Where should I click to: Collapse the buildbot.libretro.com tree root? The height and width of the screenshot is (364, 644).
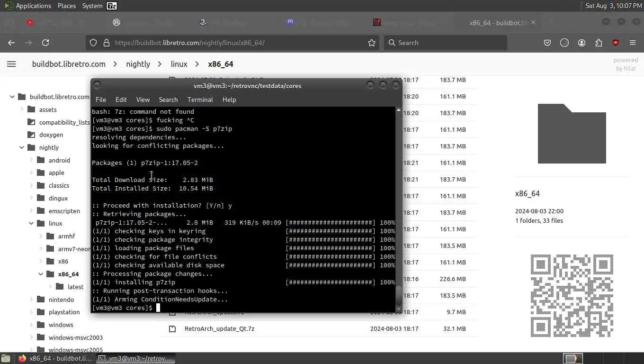point(12,97)
